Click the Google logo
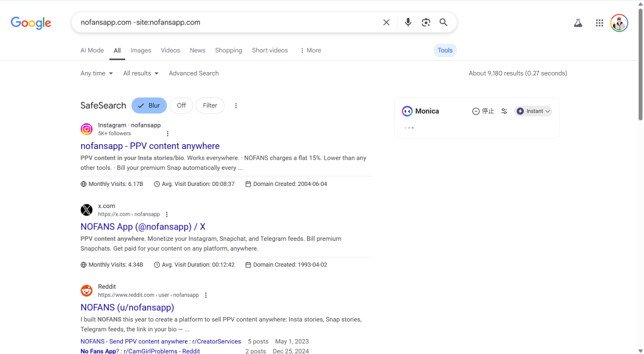644x354 pixels. point(31,23)
